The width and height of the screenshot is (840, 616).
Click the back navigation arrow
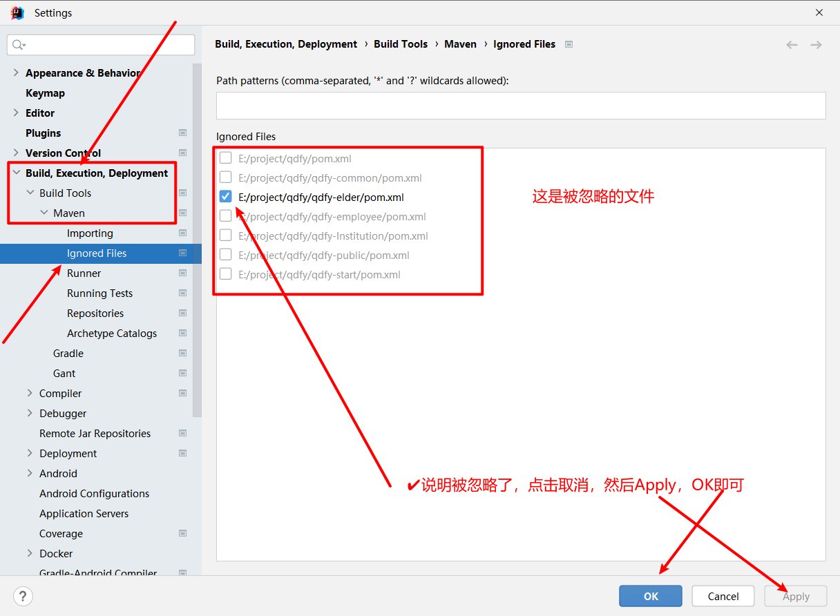pyautogui.click(x=792, y=44)
